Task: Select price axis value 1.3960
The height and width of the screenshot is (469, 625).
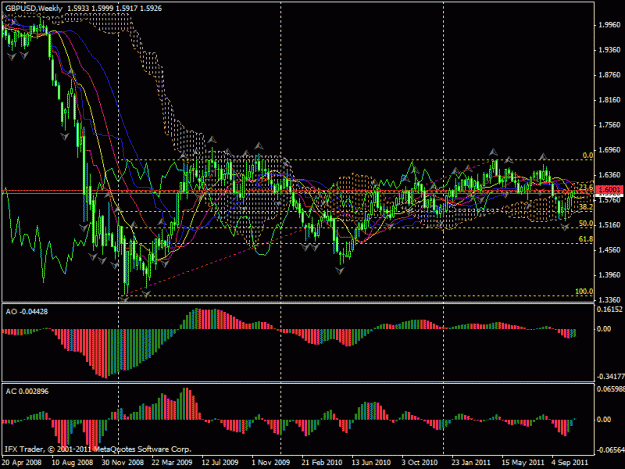Action: pyautogui.click(x=610, y=275)
